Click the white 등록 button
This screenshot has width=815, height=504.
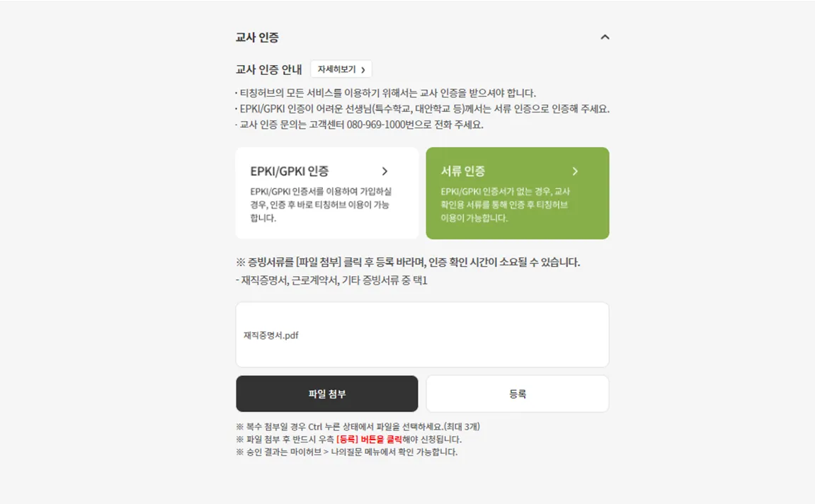518,394
